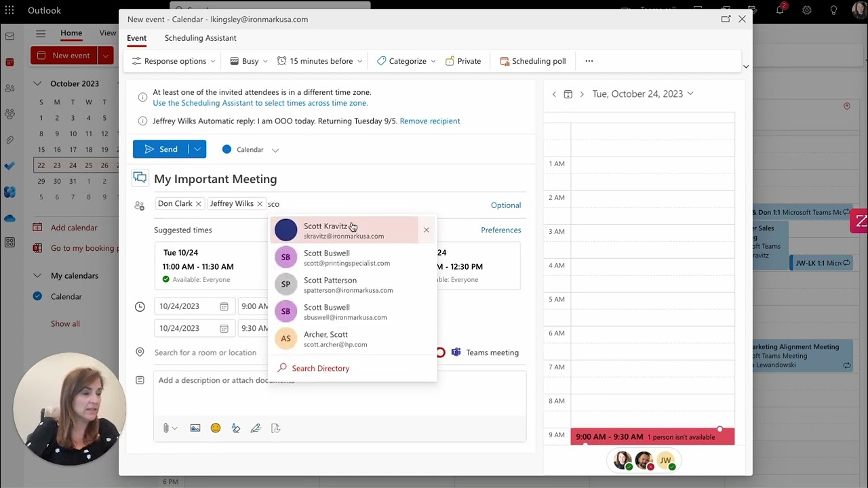Collapse the My calendars section
This screenshot has height=488, width=868.
[37, 276]
